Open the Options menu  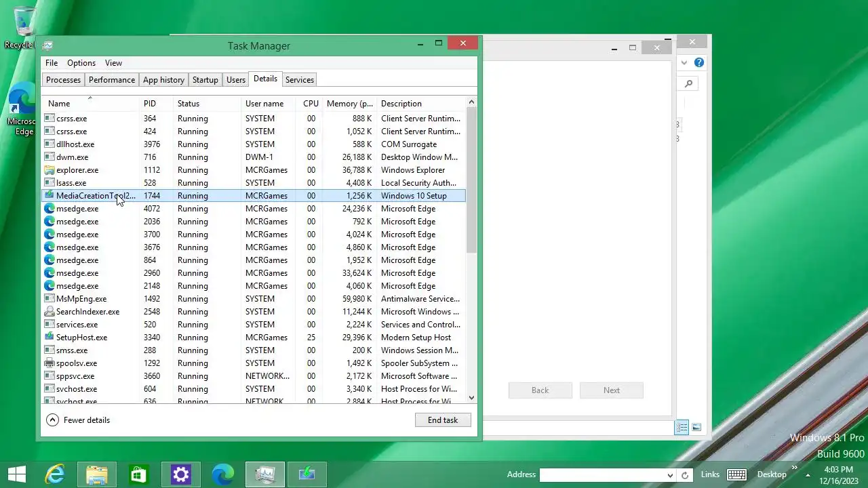81,63
